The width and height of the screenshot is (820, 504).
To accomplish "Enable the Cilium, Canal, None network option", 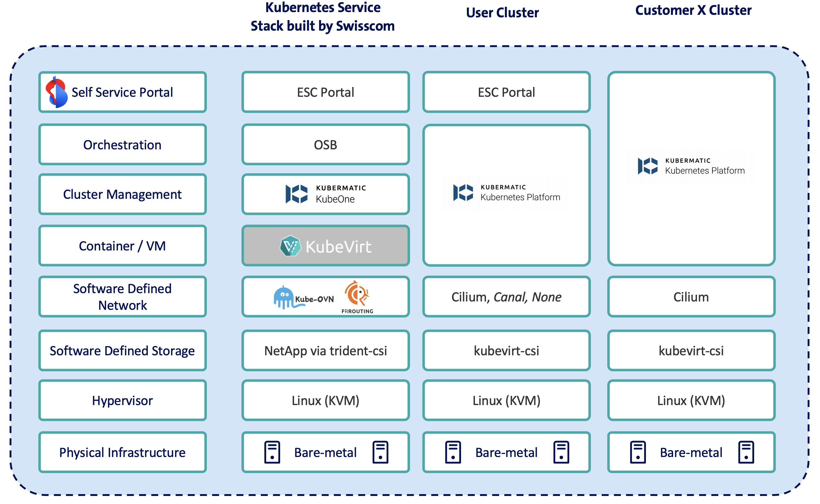I will point(506,297).
